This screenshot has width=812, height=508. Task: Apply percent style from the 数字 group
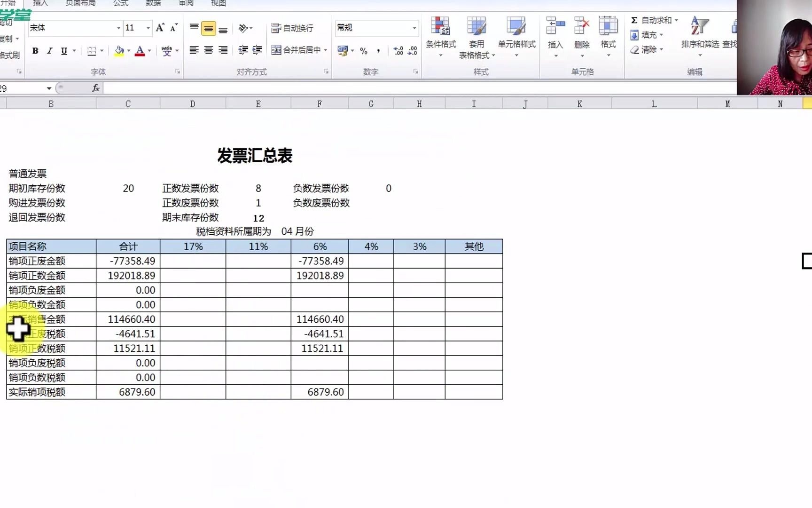(362, 51)
